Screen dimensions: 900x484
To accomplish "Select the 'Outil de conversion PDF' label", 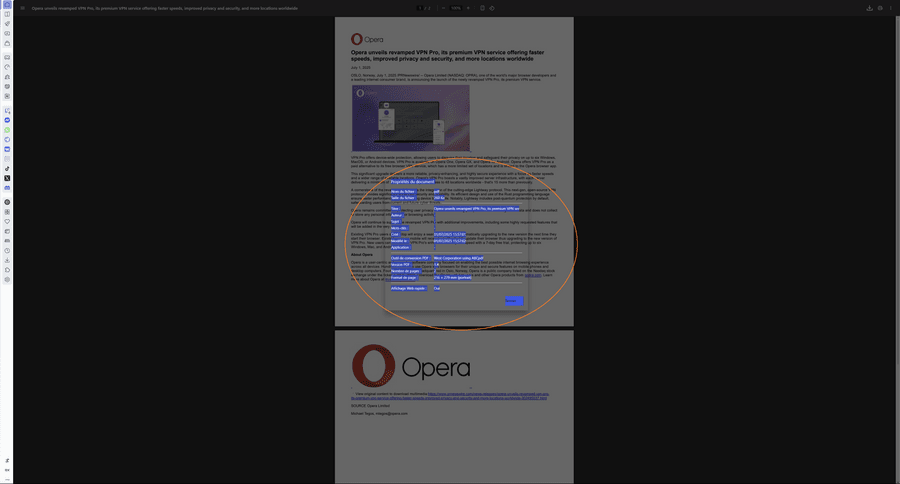I will click(x=410, y=258).
